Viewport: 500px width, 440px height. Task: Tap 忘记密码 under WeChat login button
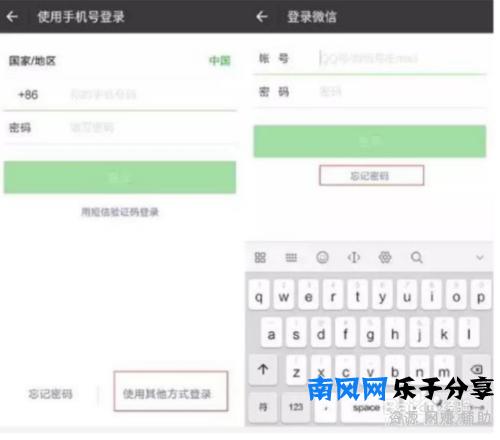click(x=371, y=175)
